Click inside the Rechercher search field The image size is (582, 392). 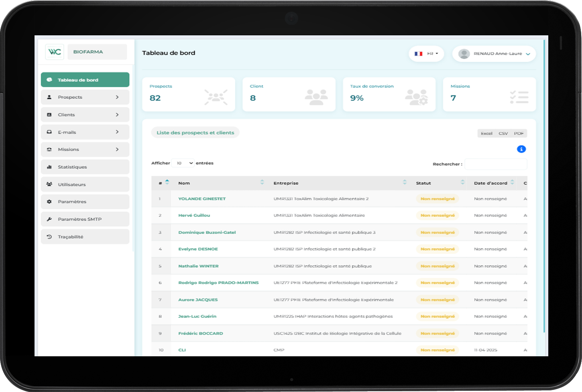pyautogui.click(x=496, y=164)
